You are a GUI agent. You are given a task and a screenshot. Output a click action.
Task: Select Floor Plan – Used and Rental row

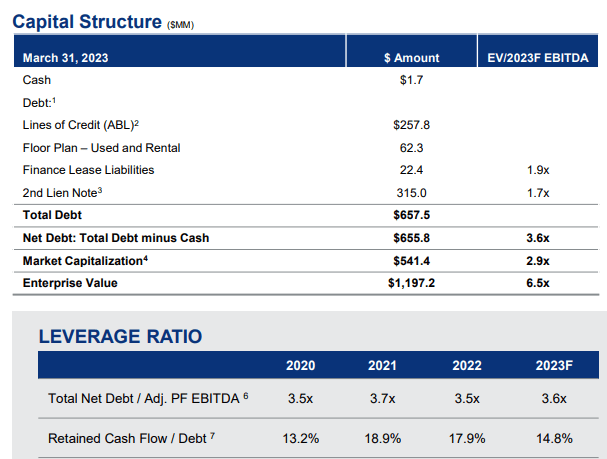306,148
